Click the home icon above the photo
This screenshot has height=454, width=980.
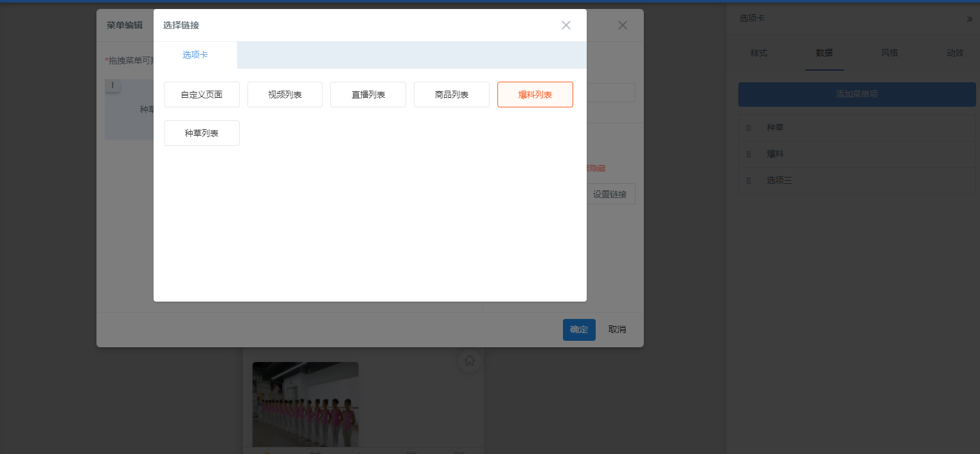[470, 361]
